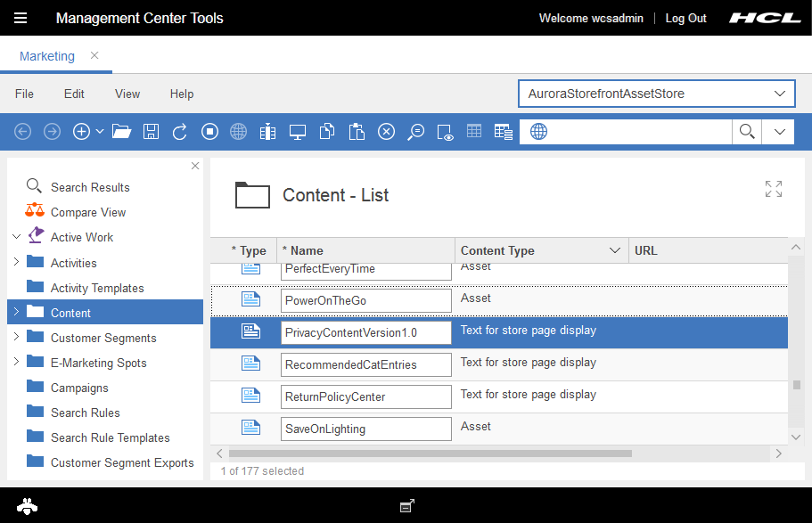The height and width of the screenshot is (523, 812).
Task: Click the Open folder toolbar icon
Action: [x=122, y=132]
